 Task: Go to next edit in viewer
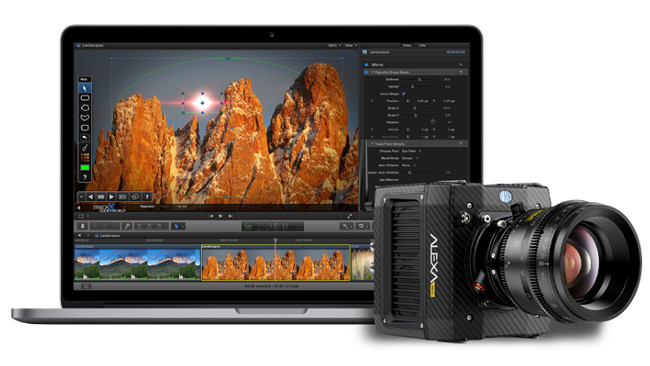coord(230,216)
